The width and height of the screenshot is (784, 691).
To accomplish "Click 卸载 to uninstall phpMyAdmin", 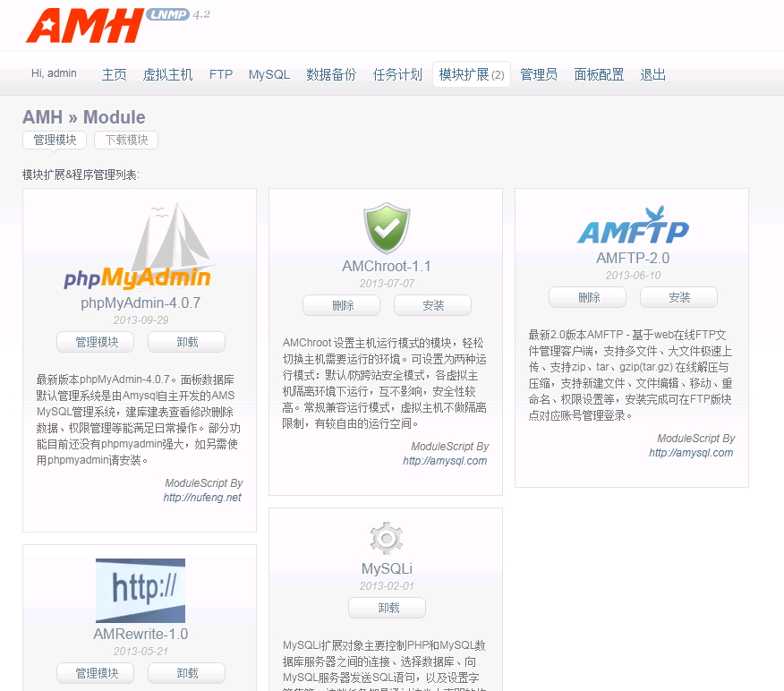I will click(186, 342).
